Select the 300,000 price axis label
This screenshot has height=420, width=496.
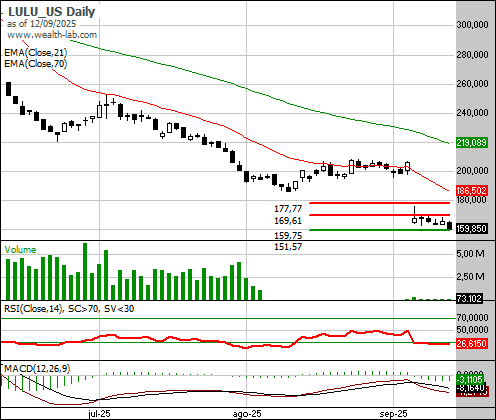coord(472,24)
